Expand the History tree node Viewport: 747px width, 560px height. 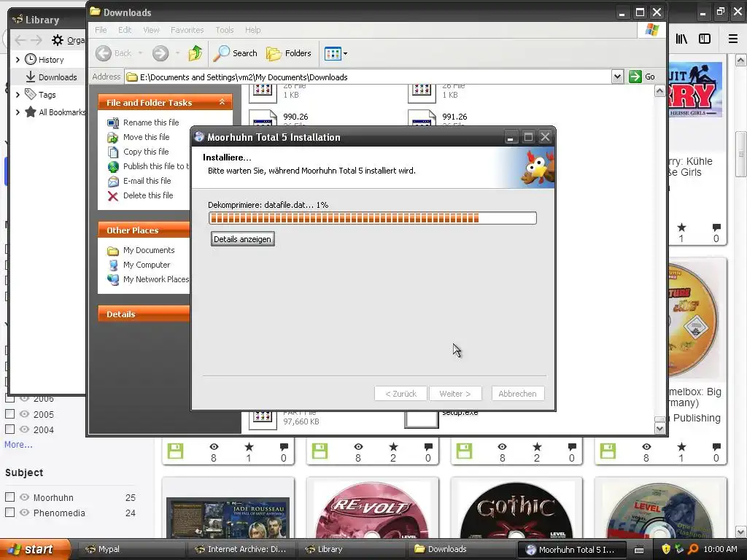click(x=18, y=60)
